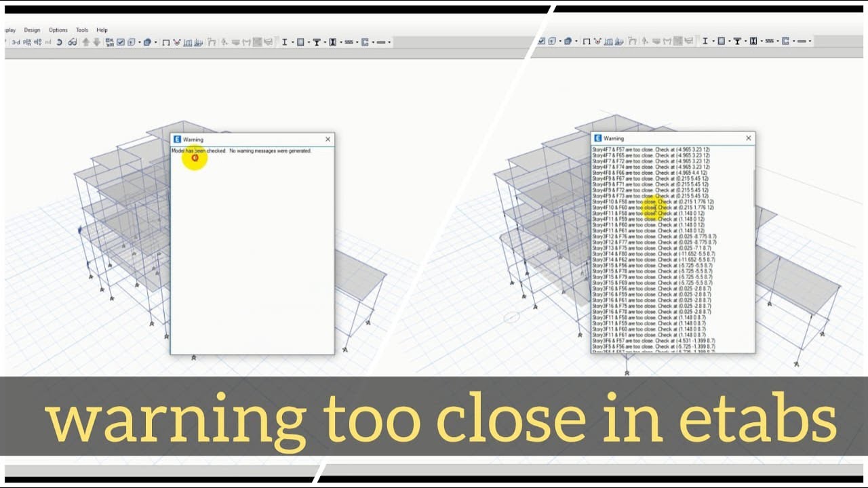This screenshot has width=868, height=488.
Task: Select warning row 'Story4F7 & F57'
Action: [651, 149]
